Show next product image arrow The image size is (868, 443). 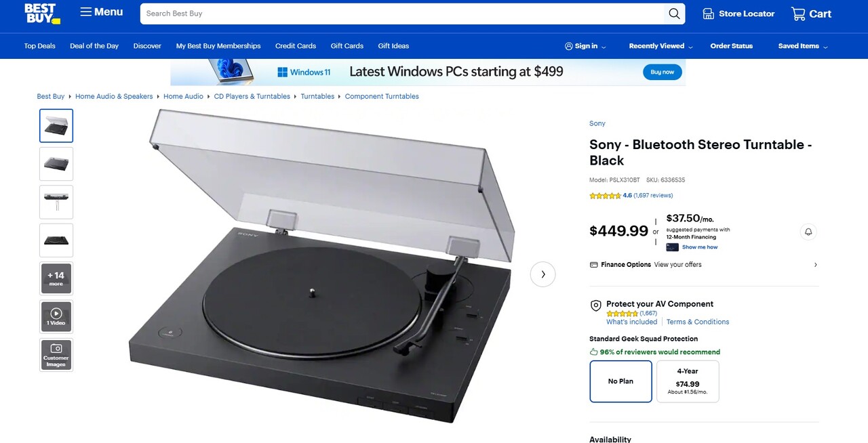[542, 274]
